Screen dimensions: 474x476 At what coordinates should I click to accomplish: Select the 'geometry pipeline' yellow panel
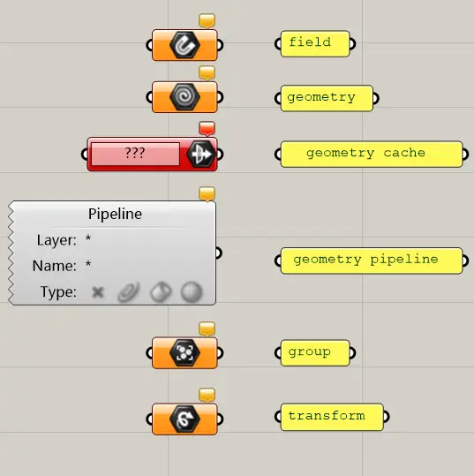(x=372, y=261)
